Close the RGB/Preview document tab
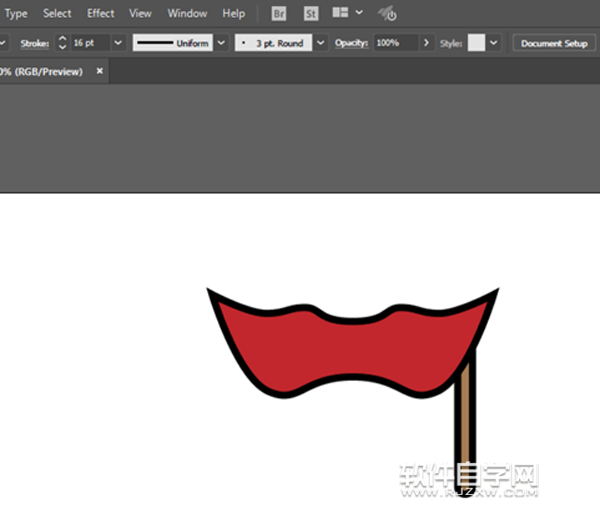 tap(98, 72)
